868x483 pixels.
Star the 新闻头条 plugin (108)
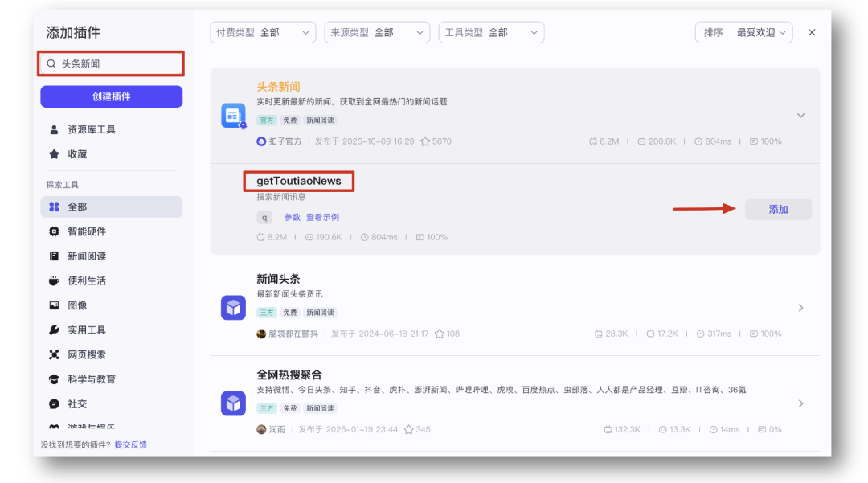(440, 334)
